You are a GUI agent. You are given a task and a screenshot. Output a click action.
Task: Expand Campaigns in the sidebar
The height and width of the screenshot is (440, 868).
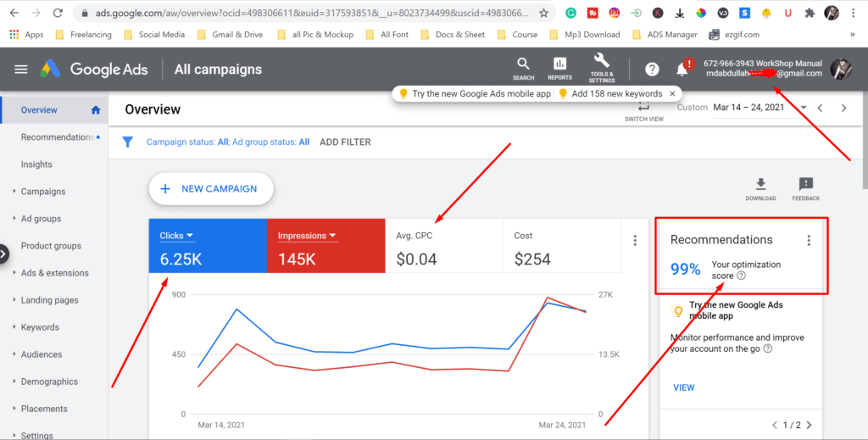click(x=14, y=191)
